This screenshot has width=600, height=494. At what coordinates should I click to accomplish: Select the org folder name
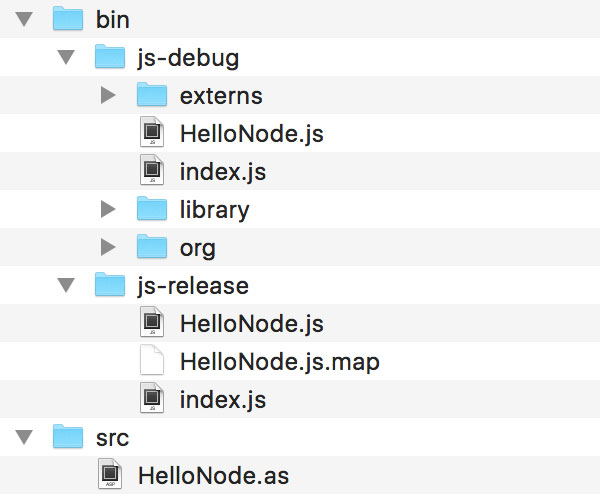coord(198,248)
